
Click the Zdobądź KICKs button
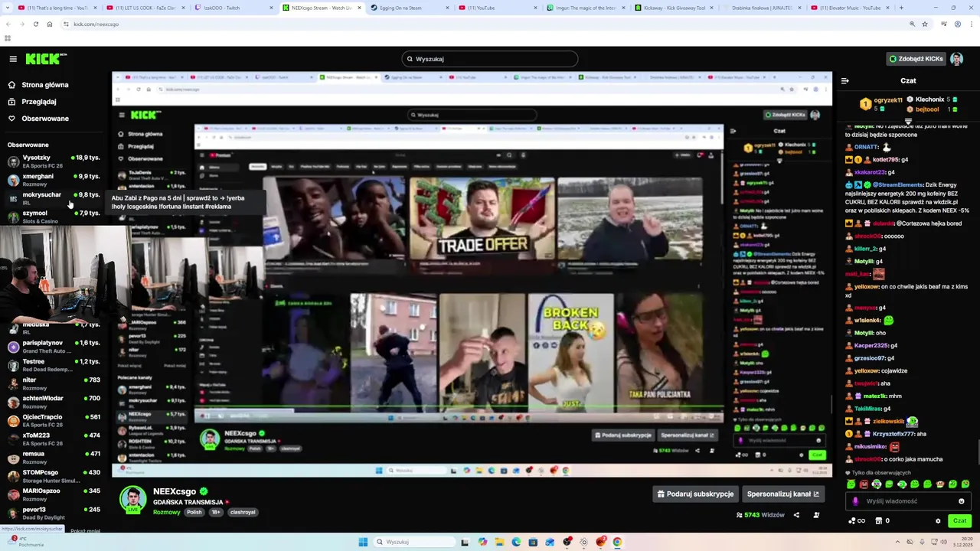[916, 59]
